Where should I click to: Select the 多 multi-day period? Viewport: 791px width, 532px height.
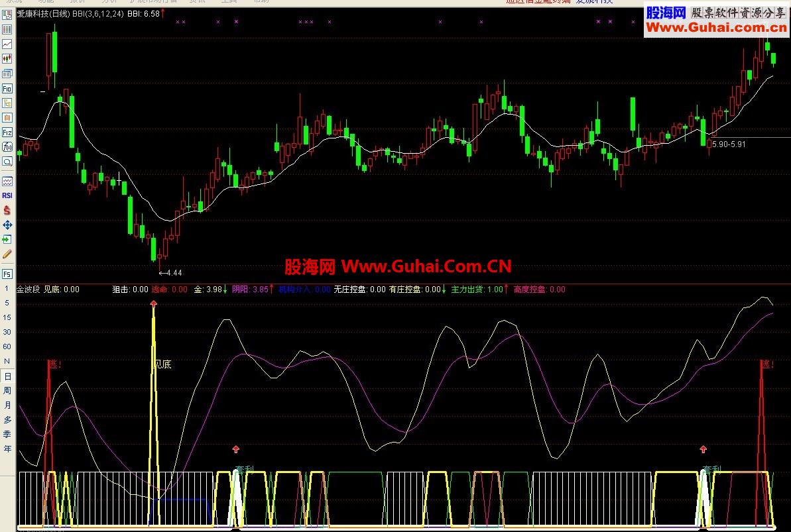coord(7,420)
